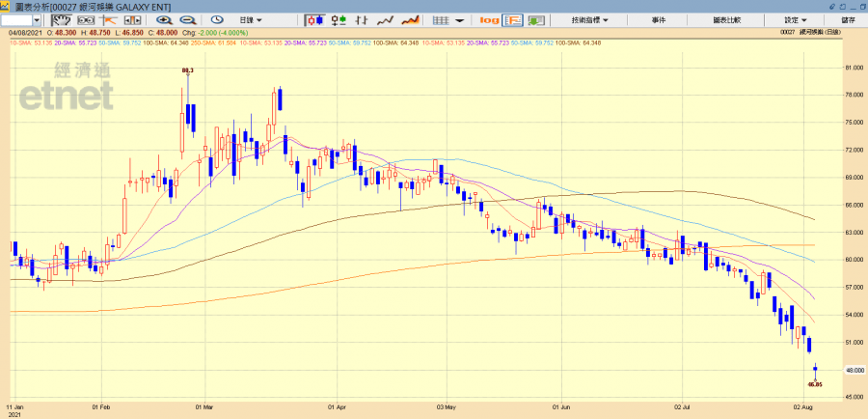868x419 pixels.
Task: Click the zoom in magnifier icon
Action: [164, 19]
